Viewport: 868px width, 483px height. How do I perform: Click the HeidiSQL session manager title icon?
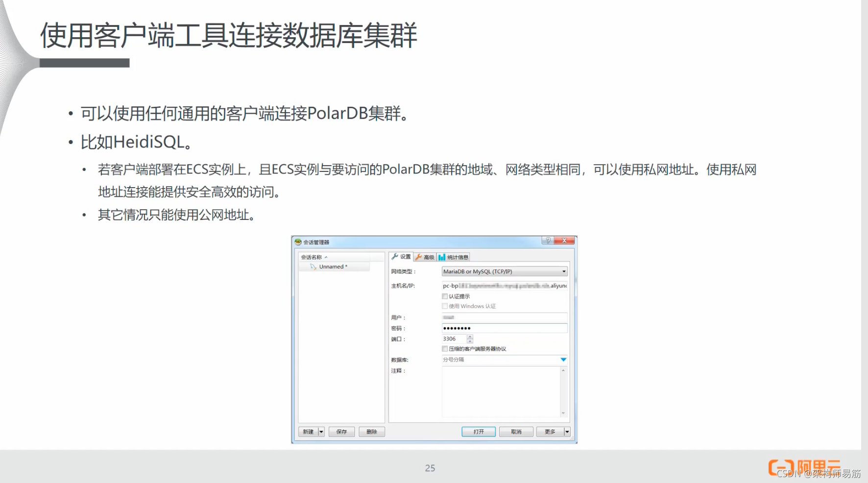pos(298,242)
